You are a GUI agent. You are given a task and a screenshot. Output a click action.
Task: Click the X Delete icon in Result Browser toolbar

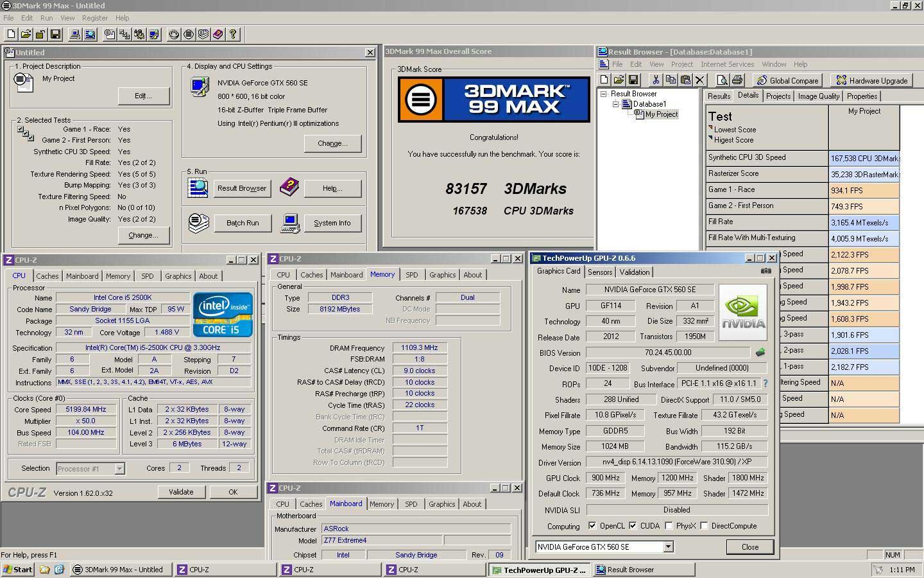coord(699,80)
